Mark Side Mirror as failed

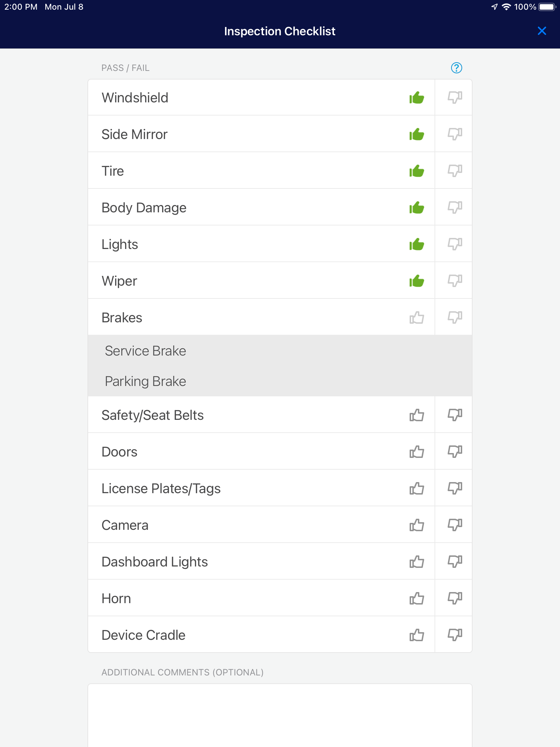pyautogui.click(x=455, y=134)
